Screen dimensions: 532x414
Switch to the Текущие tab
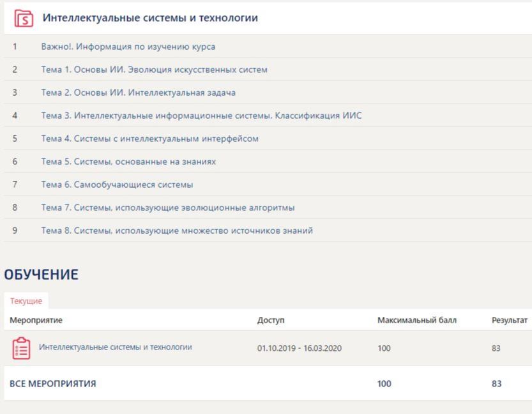[x=26, y=301]
